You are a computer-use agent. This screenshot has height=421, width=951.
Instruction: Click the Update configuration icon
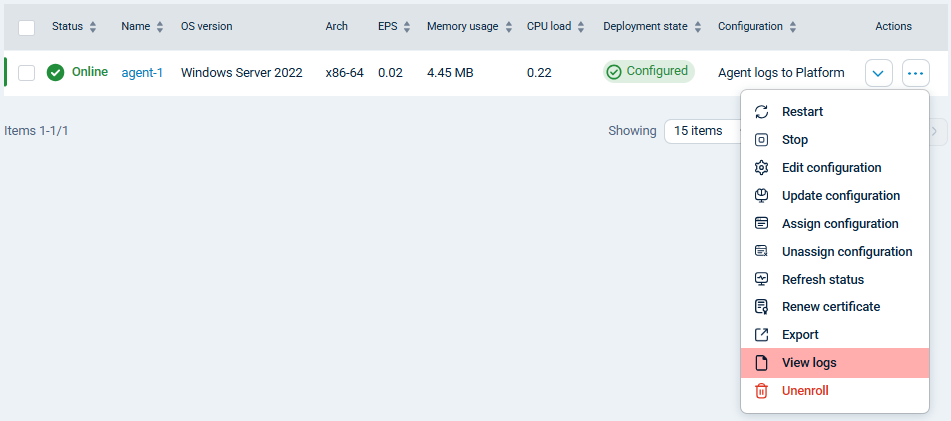761,196
